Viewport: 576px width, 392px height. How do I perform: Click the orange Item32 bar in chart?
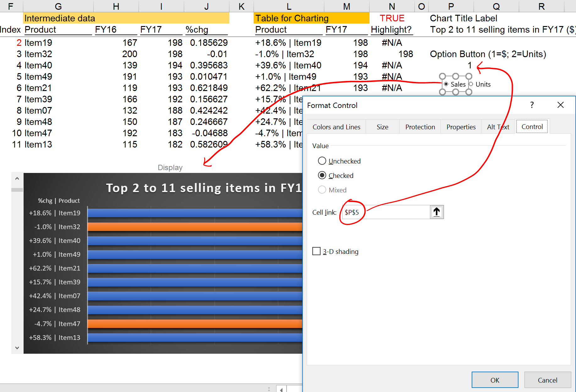click(x=195, y=227)
